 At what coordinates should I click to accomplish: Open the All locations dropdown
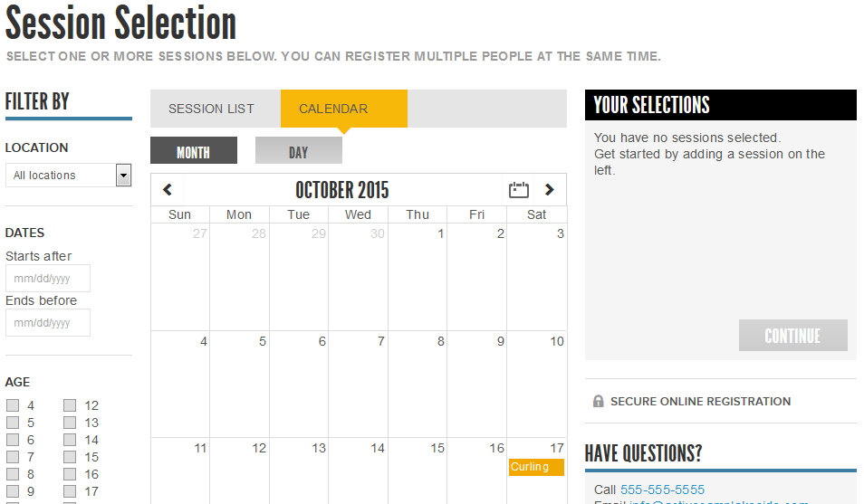point(69,176)
